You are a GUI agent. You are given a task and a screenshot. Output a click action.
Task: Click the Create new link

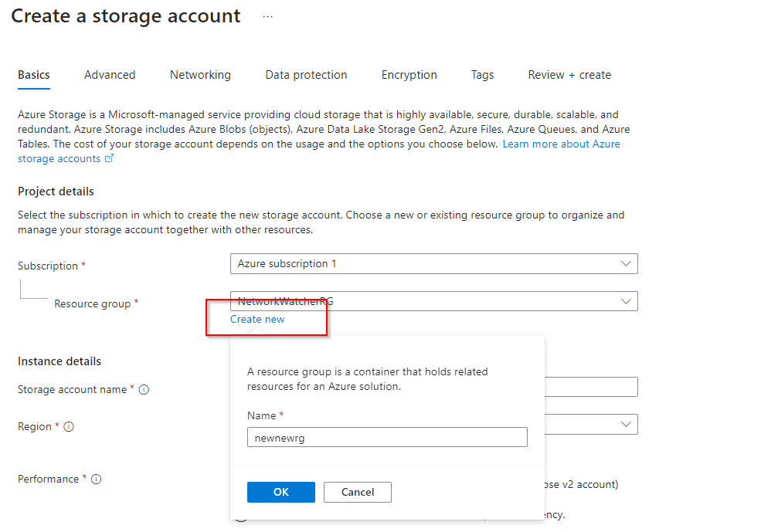257,320
